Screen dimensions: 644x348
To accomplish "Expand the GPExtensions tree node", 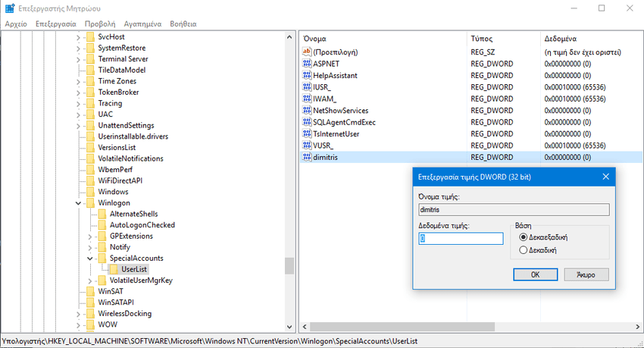I will (x=91, y=237).
